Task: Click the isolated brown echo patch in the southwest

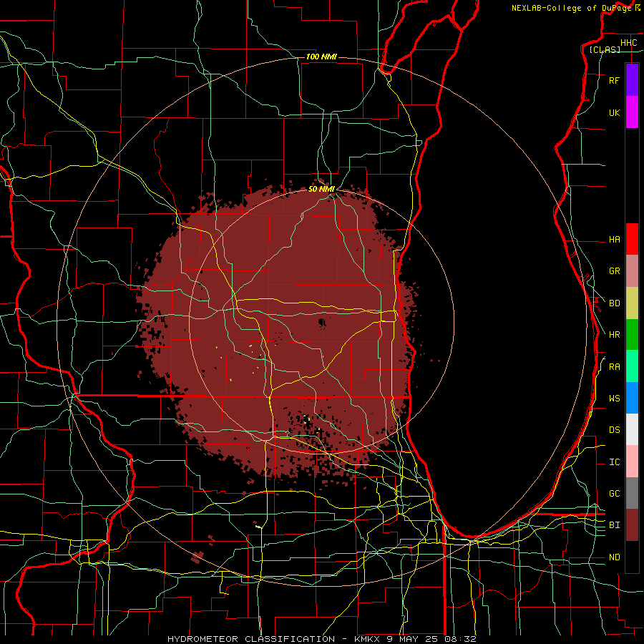Action: coord(197,557)
